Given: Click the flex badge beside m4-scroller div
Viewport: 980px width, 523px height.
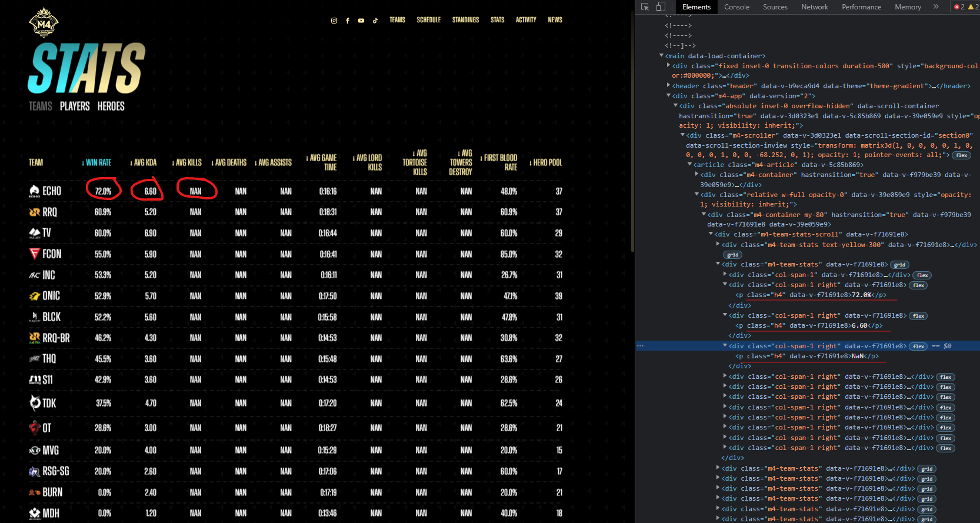Looking at the screenshot, I should [x=961, y=155].
